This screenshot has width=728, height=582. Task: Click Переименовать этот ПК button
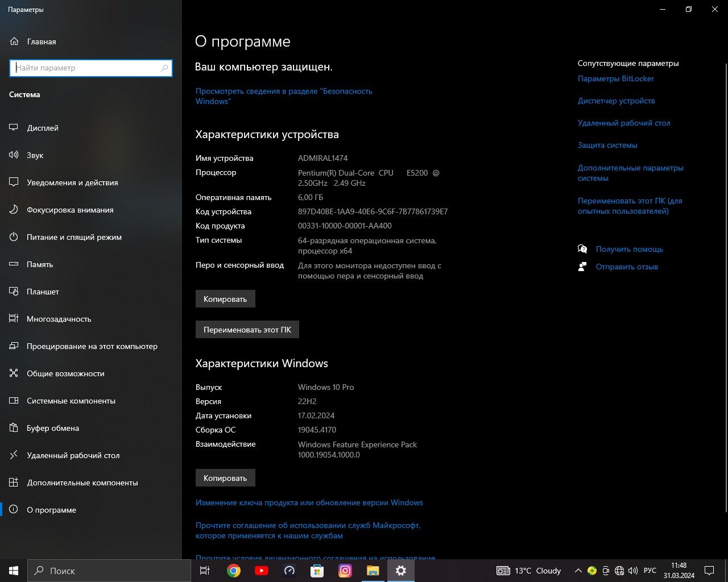coord(247,330)
